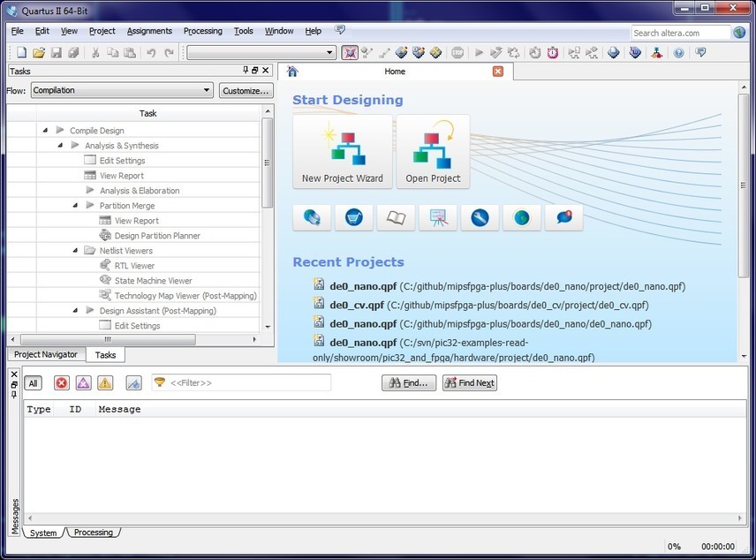756x560 pixels.
Task: Undo the last action
Action: pos(151,53)
